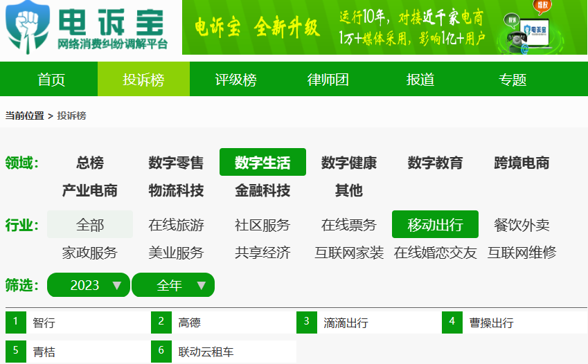
Task: Go to 首页 in navigation bar
Action: click(x=51, y=79)
